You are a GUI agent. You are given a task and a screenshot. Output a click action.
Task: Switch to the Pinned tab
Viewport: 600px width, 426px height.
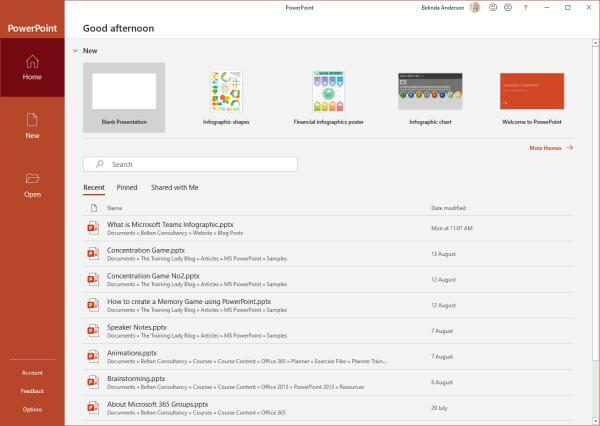coord(127,188)
